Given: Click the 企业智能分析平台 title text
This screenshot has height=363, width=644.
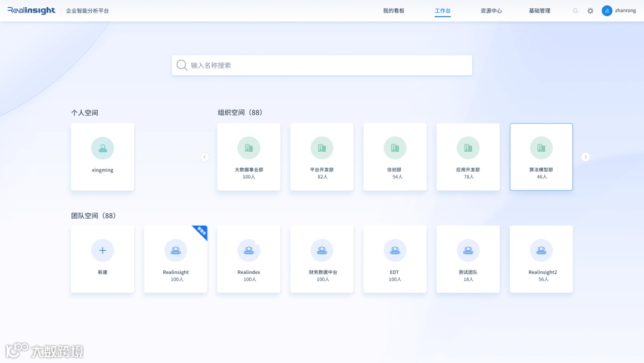Looking at the screenshot, I should coord(88,11).
